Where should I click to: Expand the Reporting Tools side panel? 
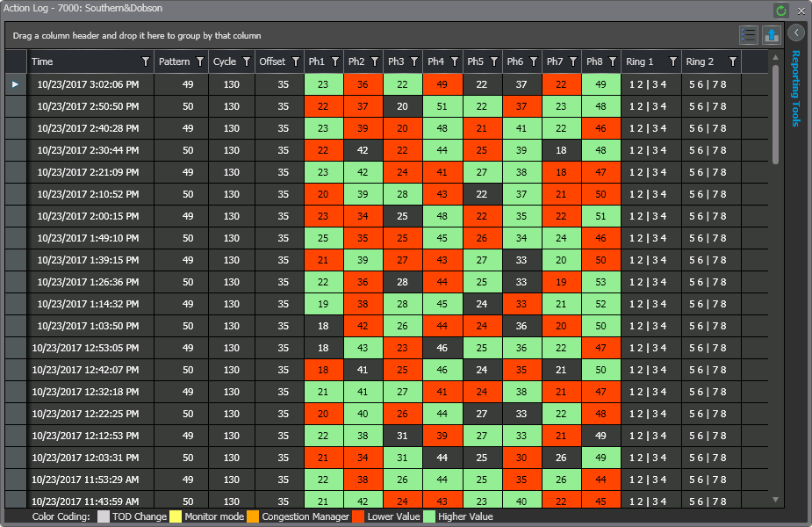tap(796, 32)
